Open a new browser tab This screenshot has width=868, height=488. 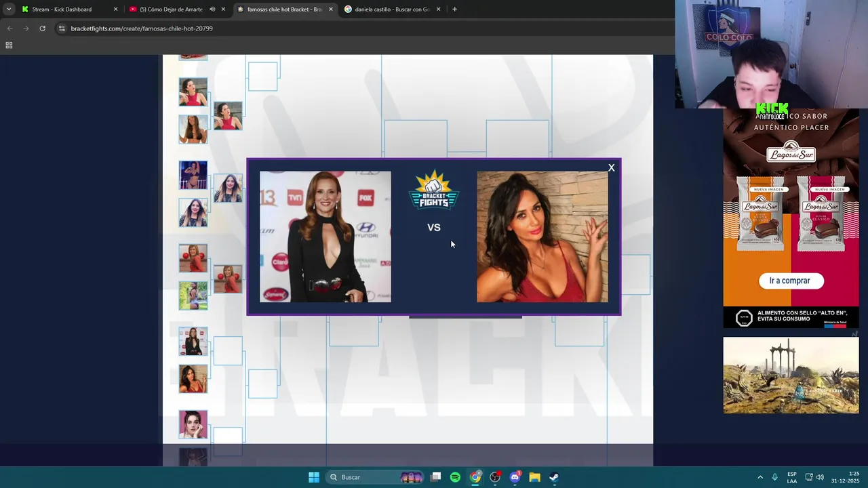coord(454,9)
